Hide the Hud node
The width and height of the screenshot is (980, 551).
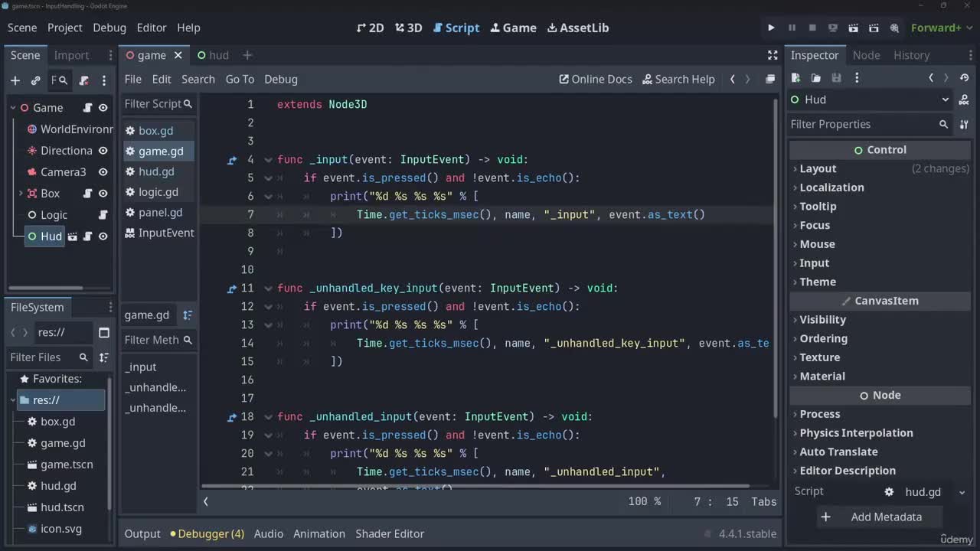pos(103,236)
